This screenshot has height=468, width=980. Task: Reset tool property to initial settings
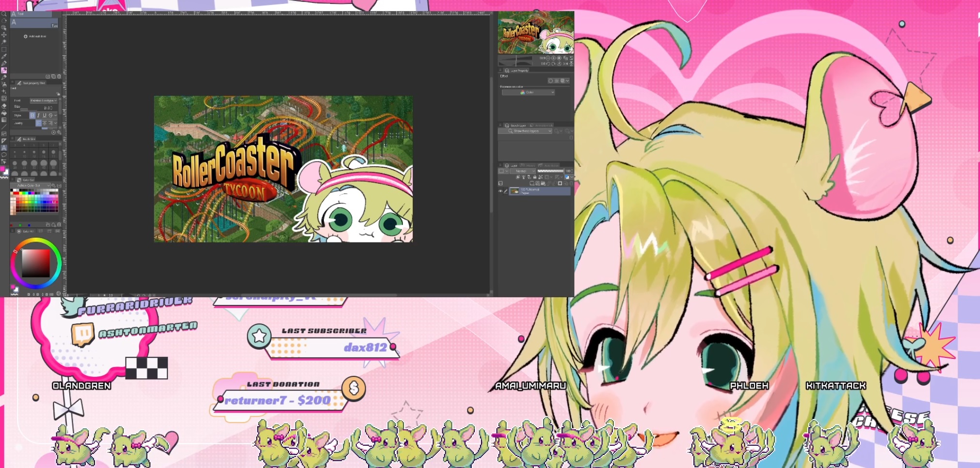[53, 132]
